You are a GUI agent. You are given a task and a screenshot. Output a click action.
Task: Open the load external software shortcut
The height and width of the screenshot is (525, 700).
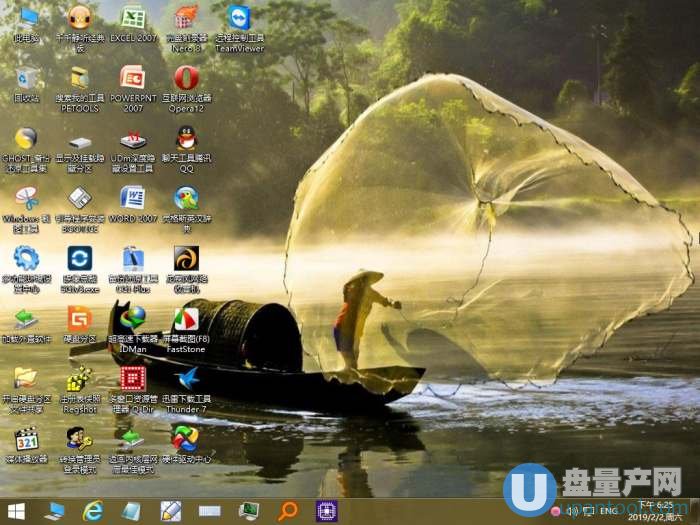tap(27, 326)
